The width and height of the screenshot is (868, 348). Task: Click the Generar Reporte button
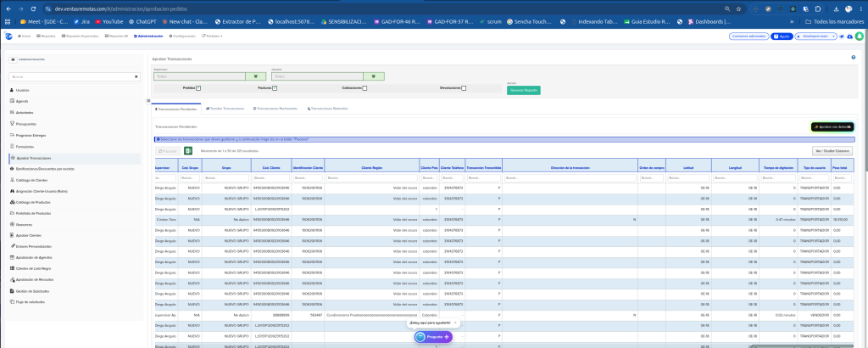pos(524,90)
